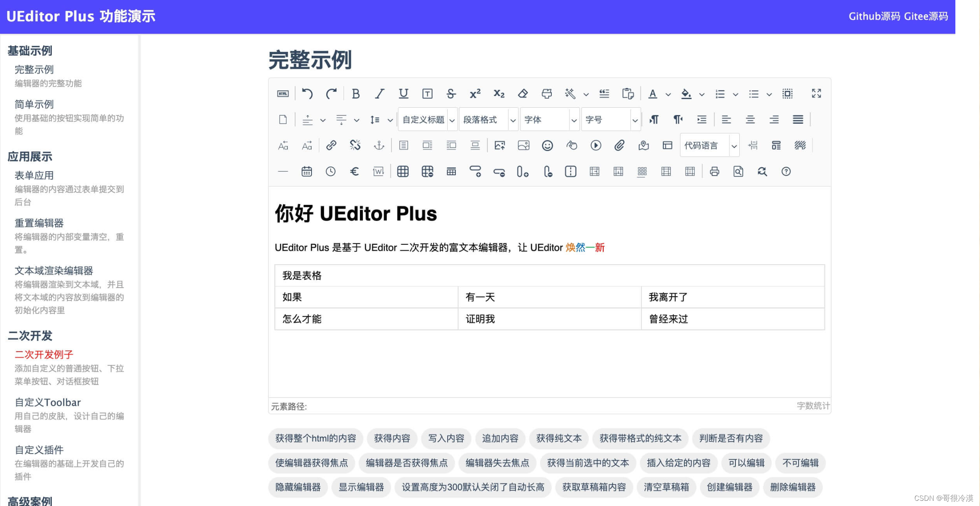Viewport: 980px width, 506px height.
Task: Click inside the 我是表格 table cell
Action: (x=302, y=275)
